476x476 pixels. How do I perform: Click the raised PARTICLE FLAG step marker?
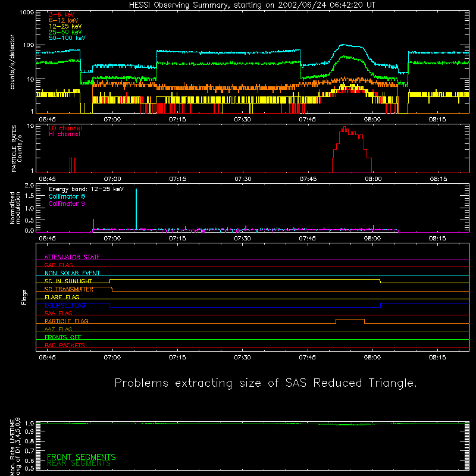pyautogui.click(x=350, y=321)
